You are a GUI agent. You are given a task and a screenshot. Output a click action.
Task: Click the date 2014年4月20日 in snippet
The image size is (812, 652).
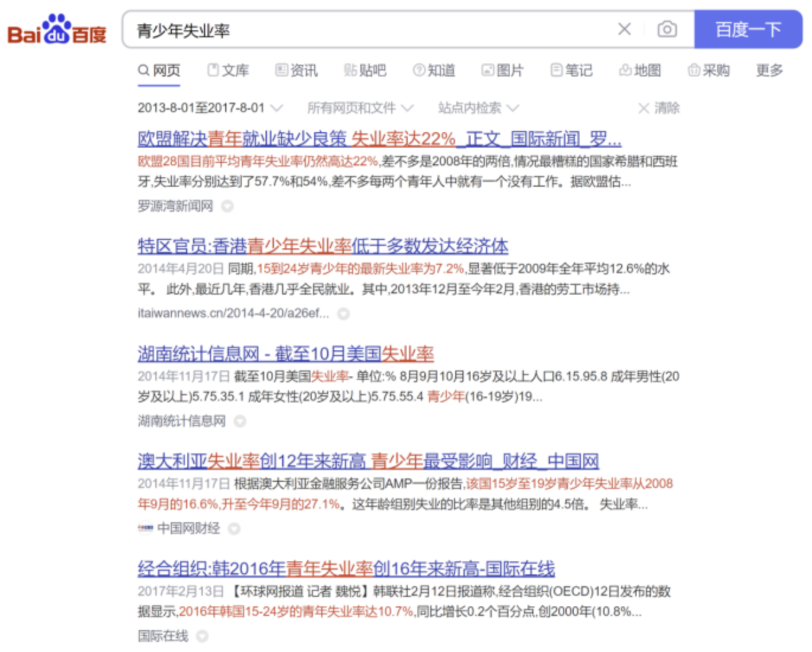click(x=181, y=269)
